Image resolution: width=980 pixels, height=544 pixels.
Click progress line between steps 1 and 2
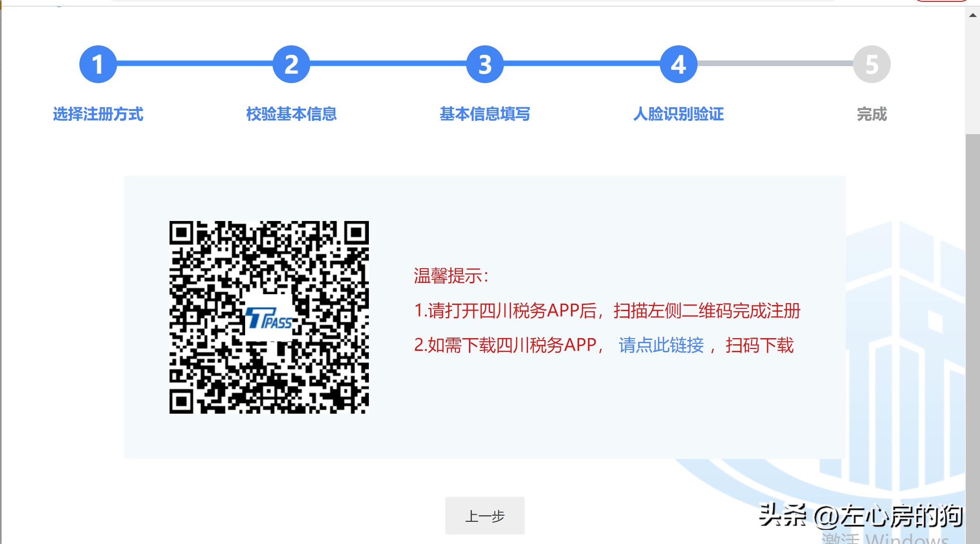click(x=195, y=63)
